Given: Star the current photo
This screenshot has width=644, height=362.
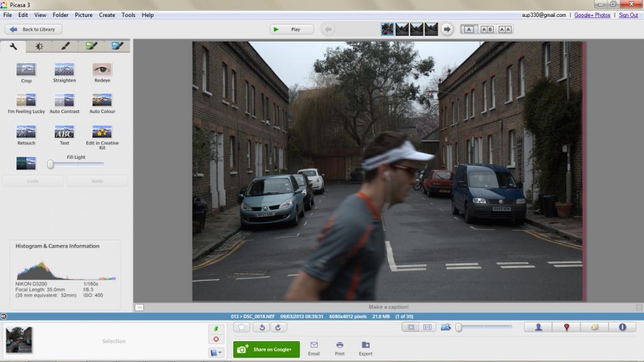Looking at the screenshot, I should (x=242, y=327).
